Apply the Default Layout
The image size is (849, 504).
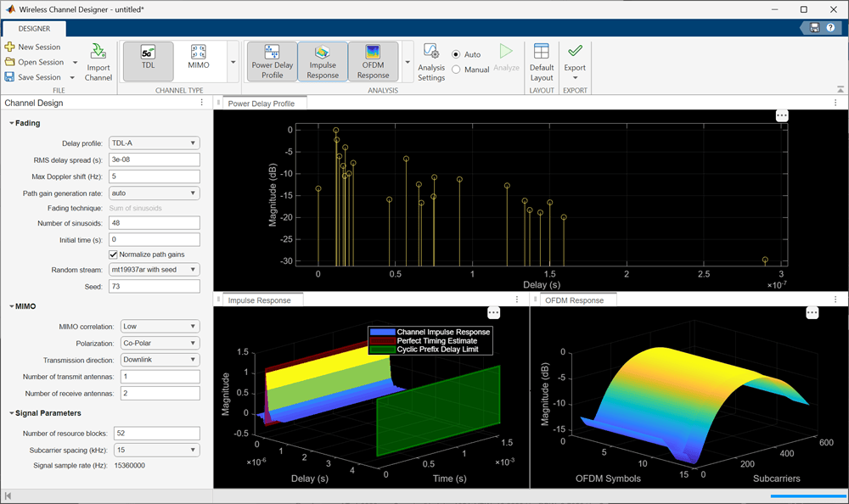tap(542, 62)
